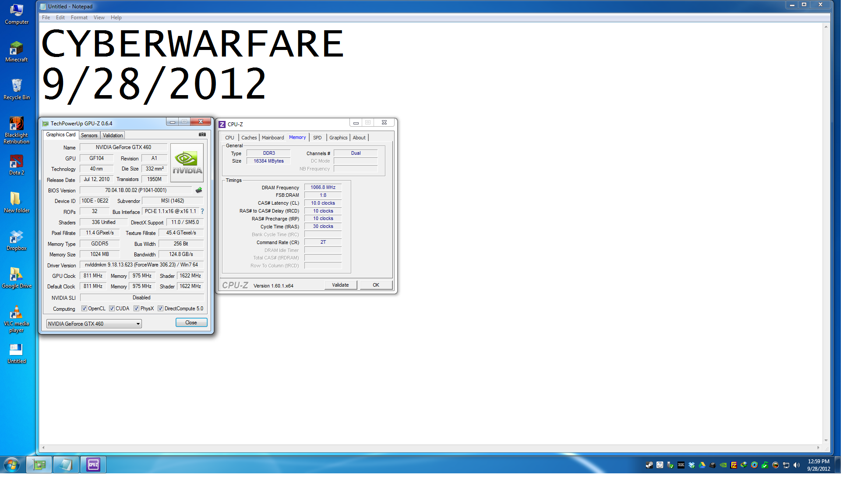This screenshot has width=868, height=490.
Task: Toggle the PhysX checkbox
Action: tap(136, 309)
